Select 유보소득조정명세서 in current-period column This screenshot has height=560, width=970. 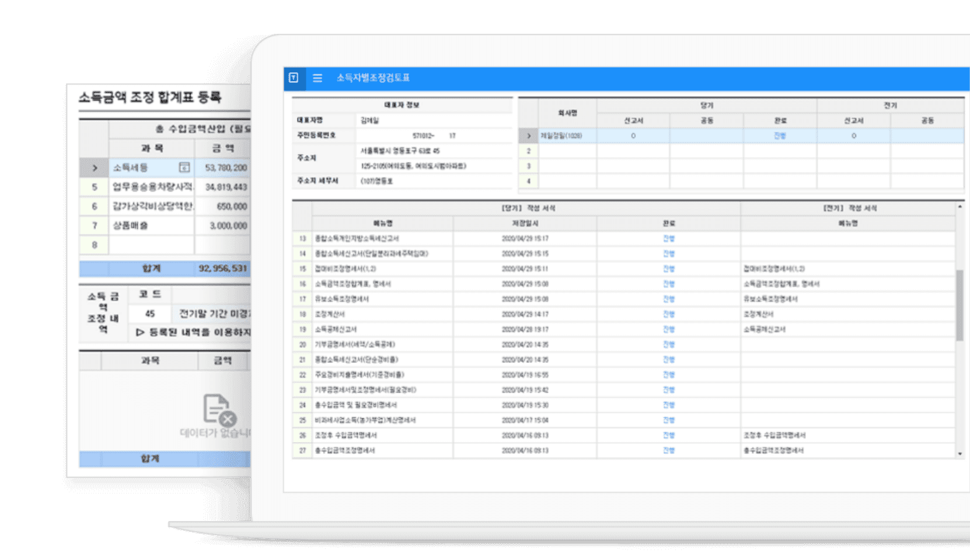(342, 299)
